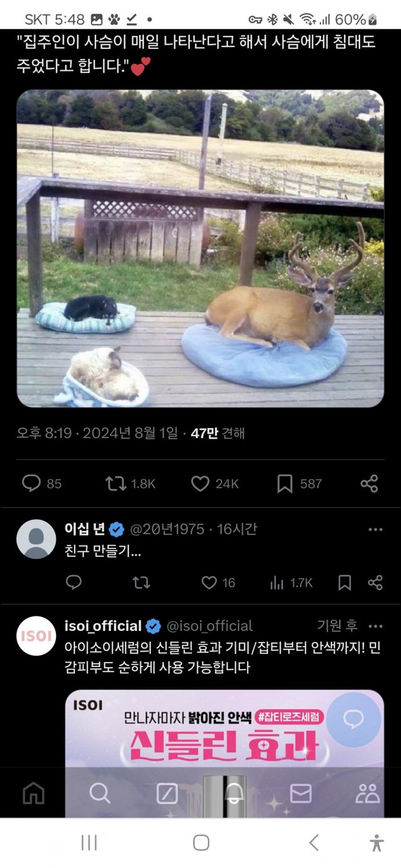Image resolution: width=401 pixels, height=868 pixels.
Task: Open replies on the main tweet
Action: [x=31, y=483]
